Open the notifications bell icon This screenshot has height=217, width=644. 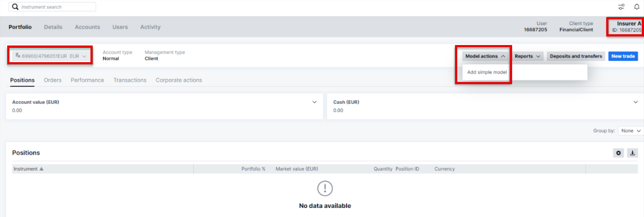[636, 7]
